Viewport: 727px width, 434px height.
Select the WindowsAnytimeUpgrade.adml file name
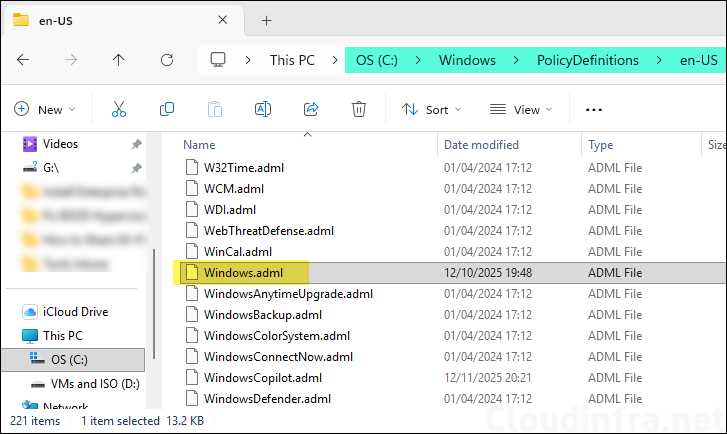(288, 294)
